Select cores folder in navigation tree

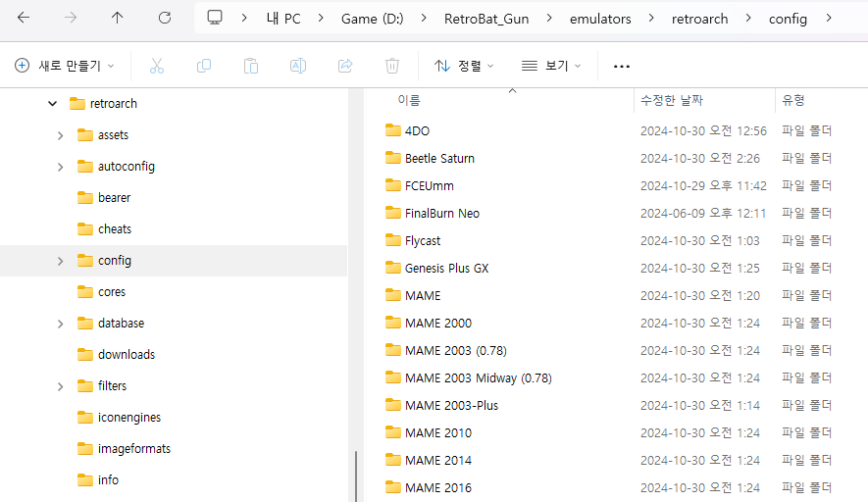coord(101,291)
